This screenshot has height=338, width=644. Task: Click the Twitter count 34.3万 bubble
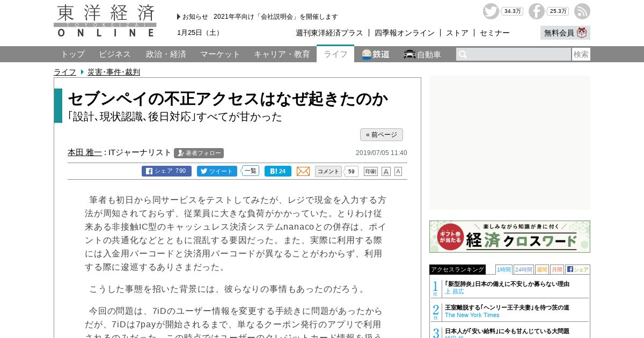[512, 11]
